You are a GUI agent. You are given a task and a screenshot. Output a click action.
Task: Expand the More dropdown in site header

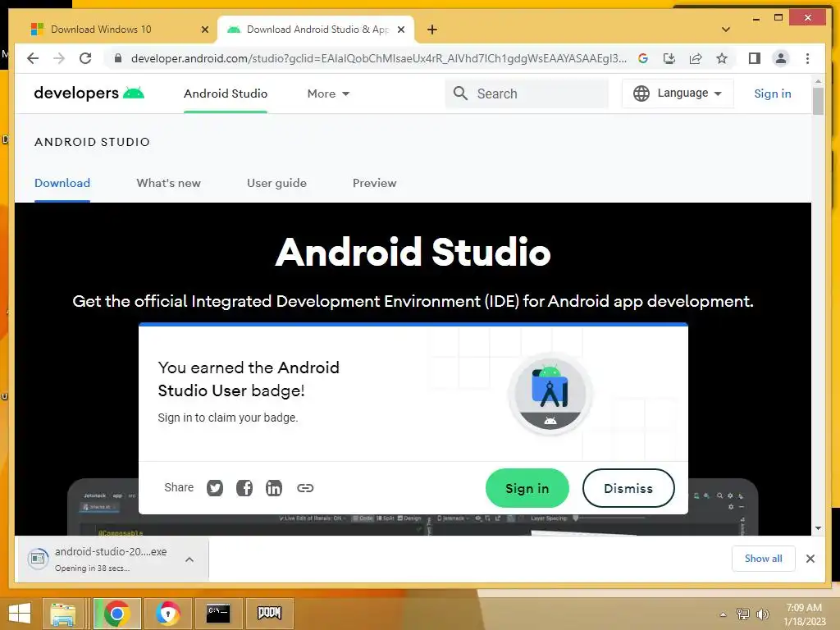pos(328,94)
